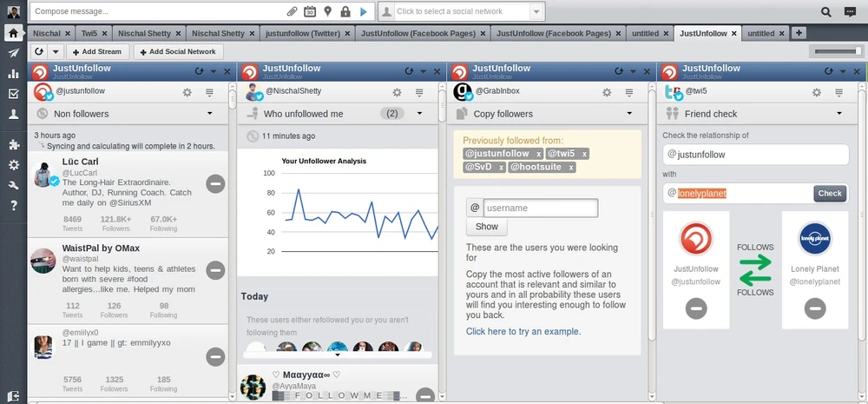
Task: Switch to the justunfollow (Twitter) tab
Action: click(x=302, y=33)
